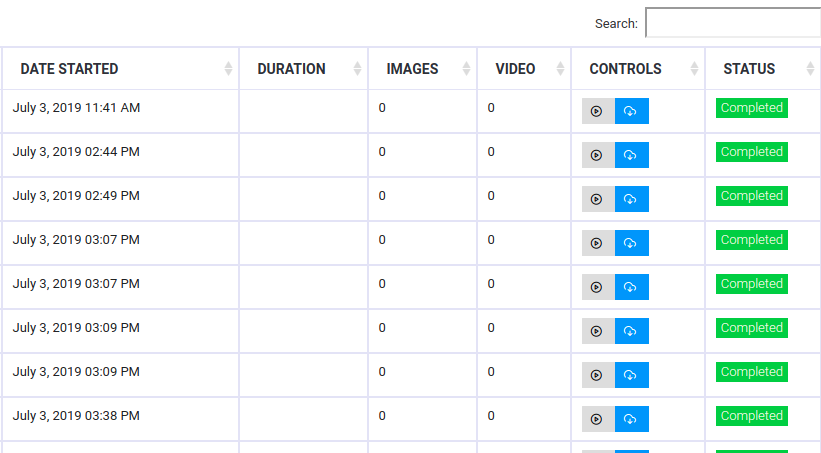The width and height of the screenshot is (821, 453).
Task: Sort by Status column header
Action: coord(763,69)
